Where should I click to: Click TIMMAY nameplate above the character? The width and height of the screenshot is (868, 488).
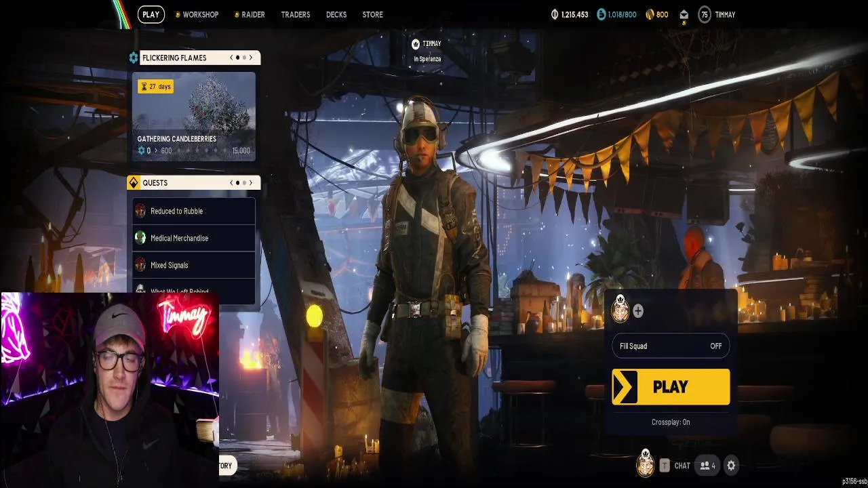point(431,43)
